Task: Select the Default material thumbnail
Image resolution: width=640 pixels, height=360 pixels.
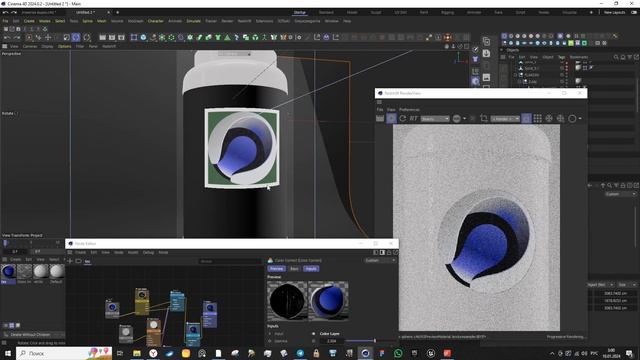Action: tap(57, 271)
